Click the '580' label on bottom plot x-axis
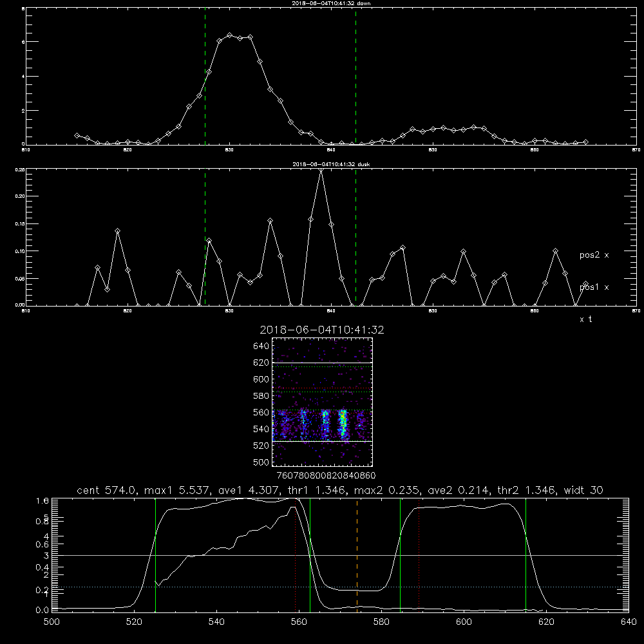 [381, 622]
